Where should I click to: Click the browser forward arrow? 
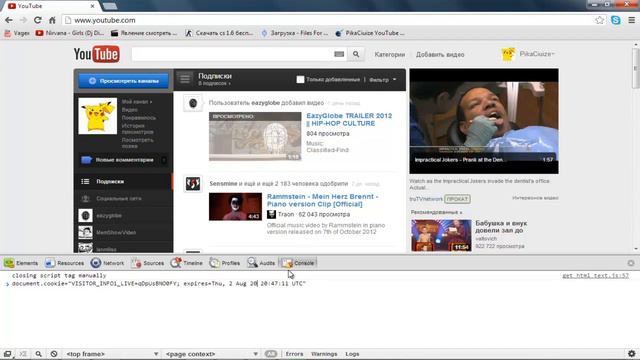click(23, 20)
